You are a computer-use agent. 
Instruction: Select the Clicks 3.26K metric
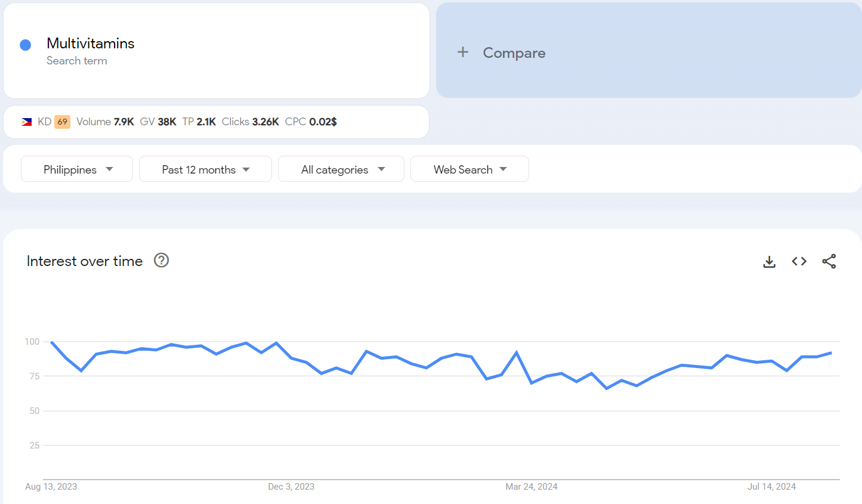(x=251, y=122)
